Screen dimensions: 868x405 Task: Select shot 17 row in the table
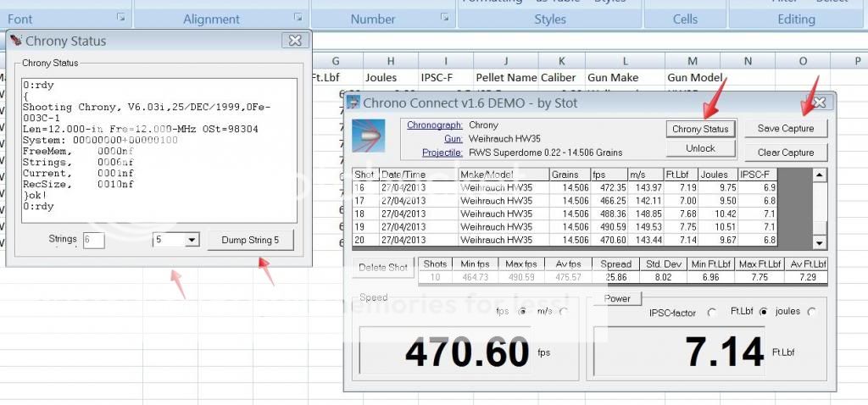565,201
